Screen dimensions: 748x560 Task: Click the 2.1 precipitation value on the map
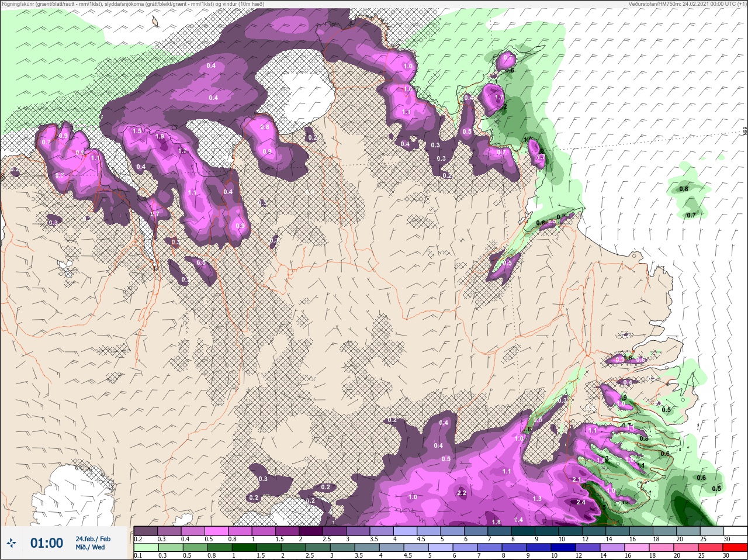point(577,479)
